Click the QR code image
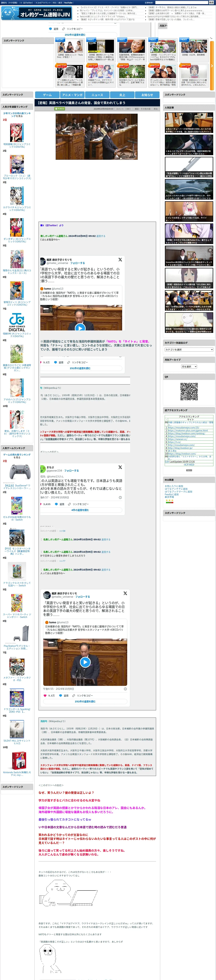Viewport: 216px width, 980px height. click(x=189, y=392)
